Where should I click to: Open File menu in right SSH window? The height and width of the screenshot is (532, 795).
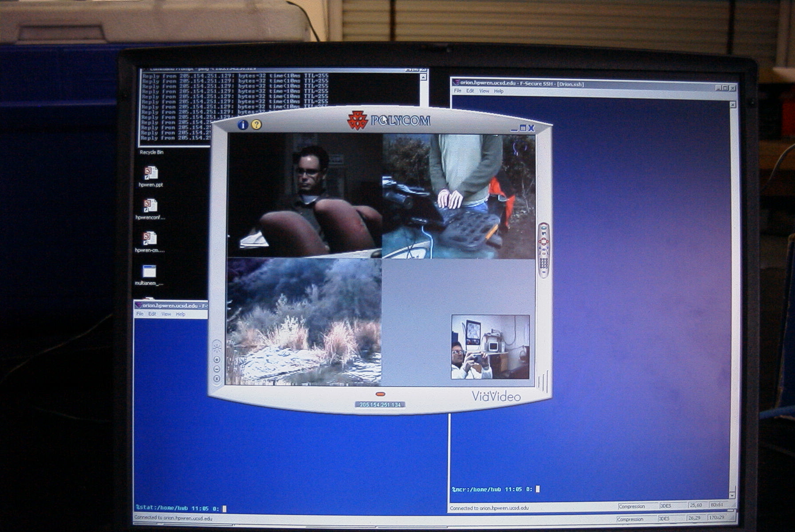457,91
